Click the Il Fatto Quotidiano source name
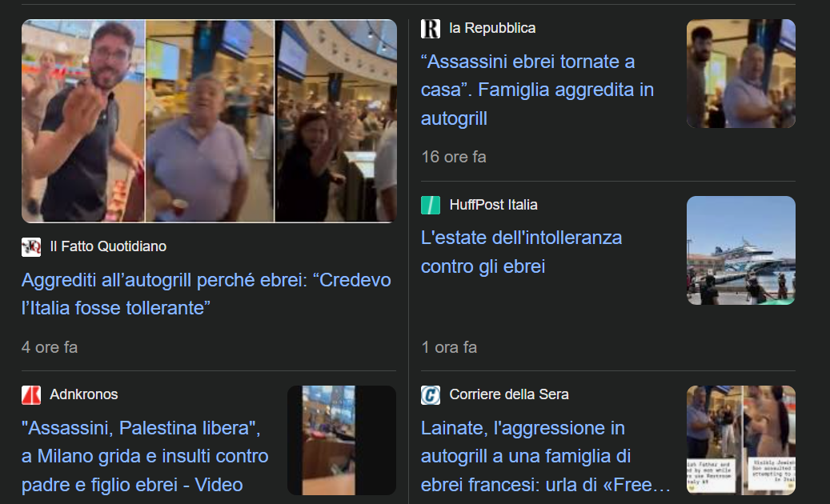Image resolution: width=830 pixels, height=504 pixels. (x=108, y=246)
